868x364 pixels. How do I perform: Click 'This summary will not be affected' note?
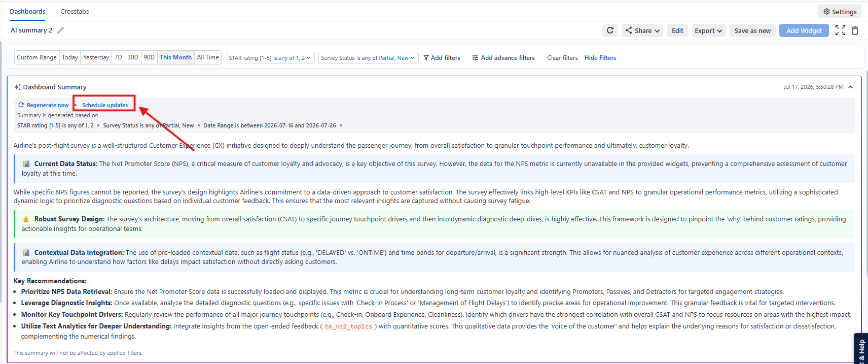pos(78,353)
